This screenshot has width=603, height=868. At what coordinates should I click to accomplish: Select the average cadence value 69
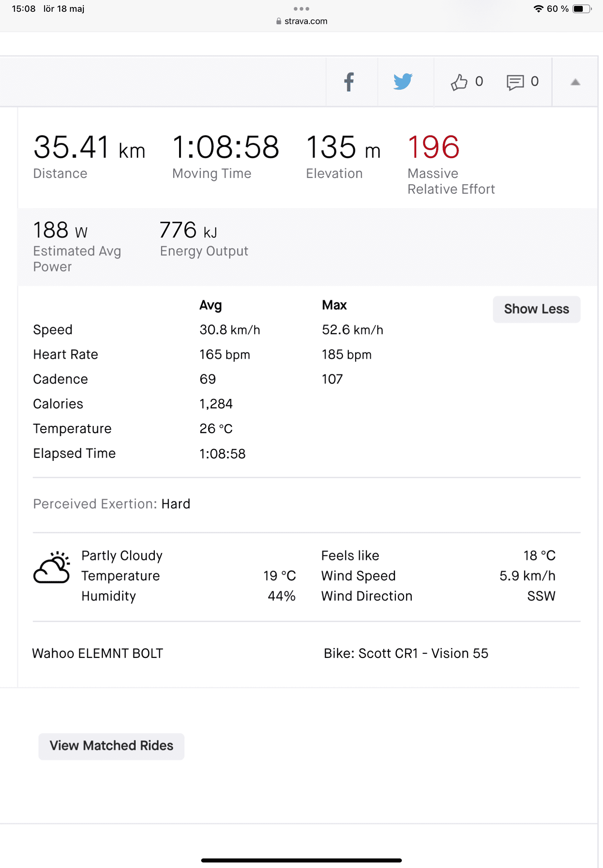[x=208, y=380]
